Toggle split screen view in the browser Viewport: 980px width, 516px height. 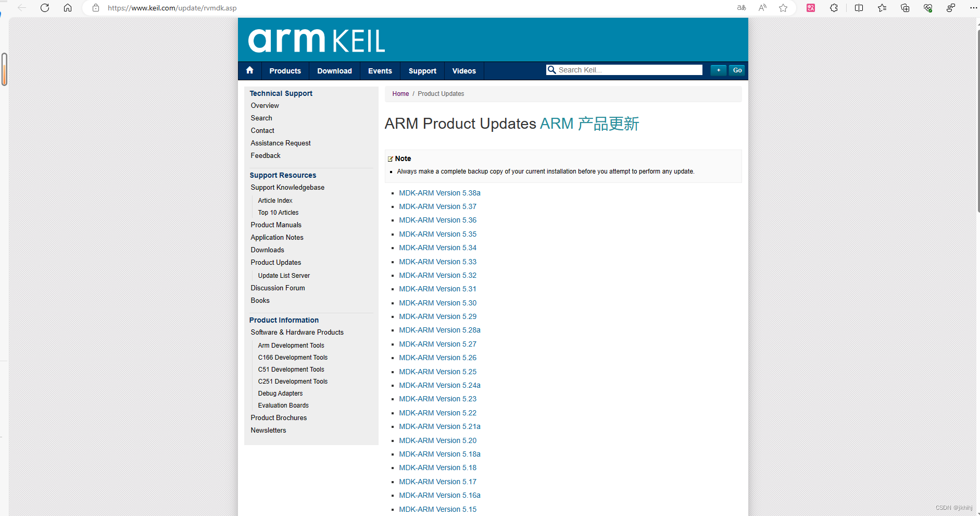coord(858,8)
